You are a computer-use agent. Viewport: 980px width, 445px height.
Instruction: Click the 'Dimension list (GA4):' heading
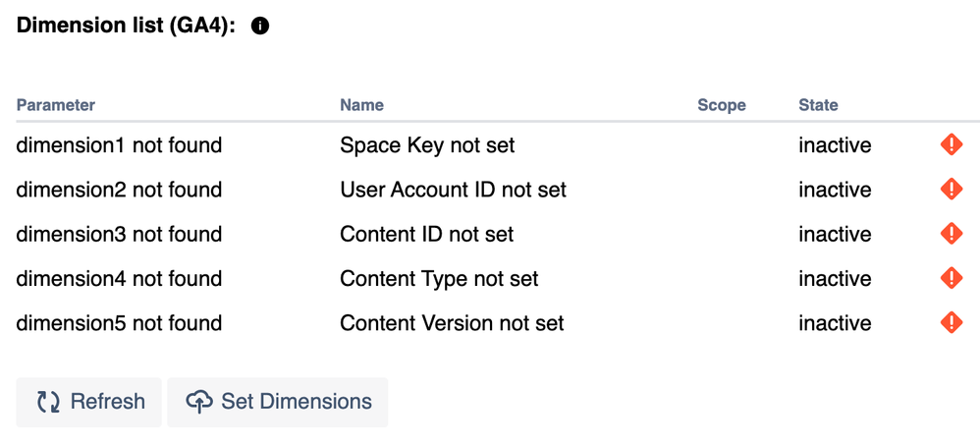coord(126,27)
